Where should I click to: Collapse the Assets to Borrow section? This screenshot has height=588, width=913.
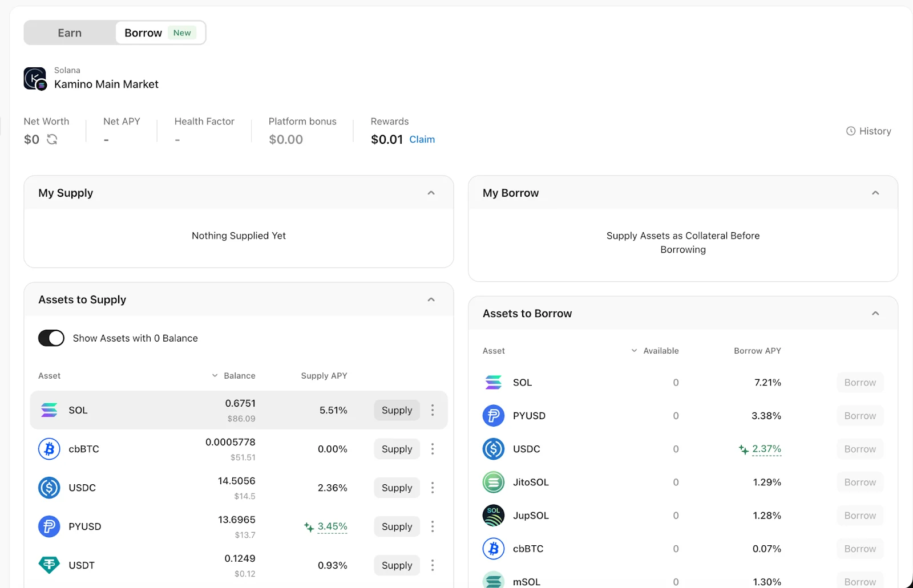[x=875, y=314]
